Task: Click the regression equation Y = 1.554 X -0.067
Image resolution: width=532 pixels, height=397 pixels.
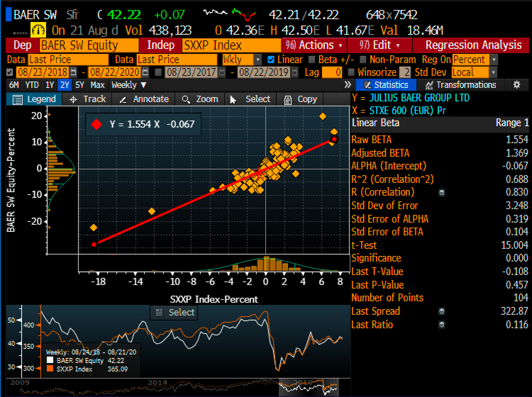Action: coord(152,124)
